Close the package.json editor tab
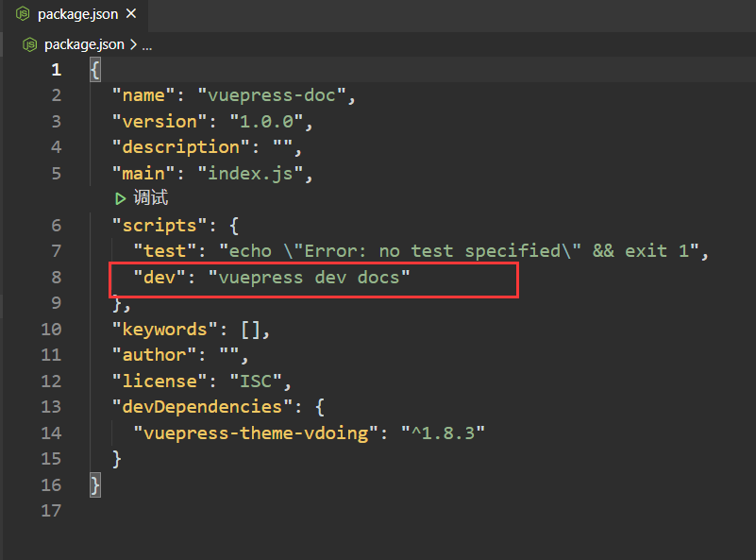 (x=130, y=14)
